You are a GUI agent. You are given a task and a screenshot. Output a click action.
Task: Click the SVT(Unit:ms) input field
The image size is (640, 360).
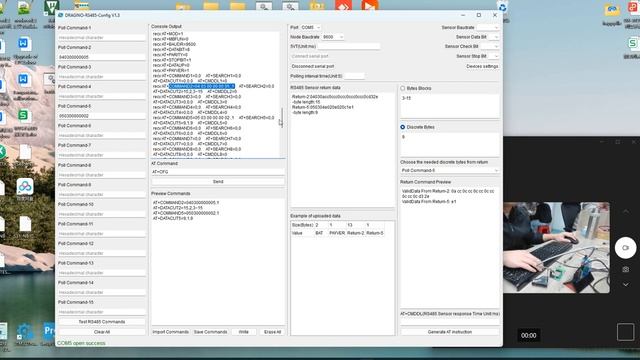[348, 46]
